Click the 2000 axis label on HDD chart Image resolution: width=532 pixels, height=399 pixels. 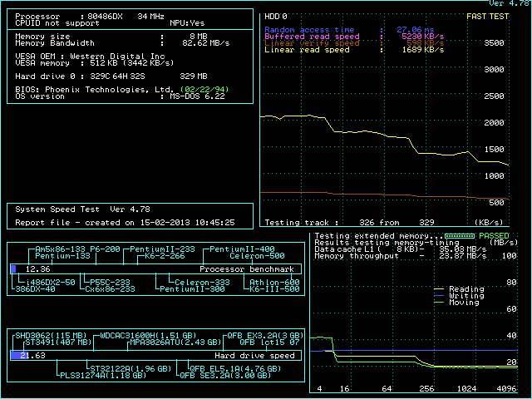[x=494, y=123]
